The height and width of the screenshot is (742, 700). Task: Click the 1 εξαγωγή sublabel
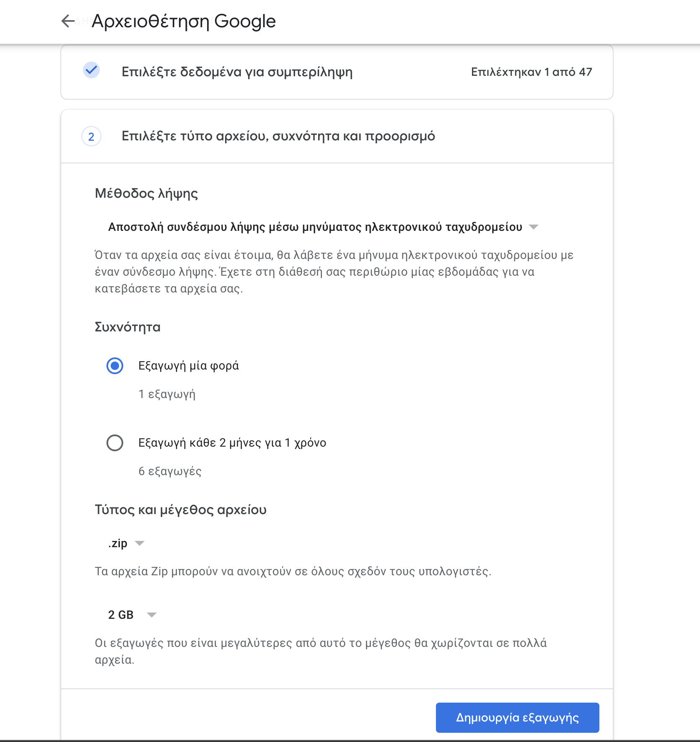pyautogui.click(x=167, y=394)
